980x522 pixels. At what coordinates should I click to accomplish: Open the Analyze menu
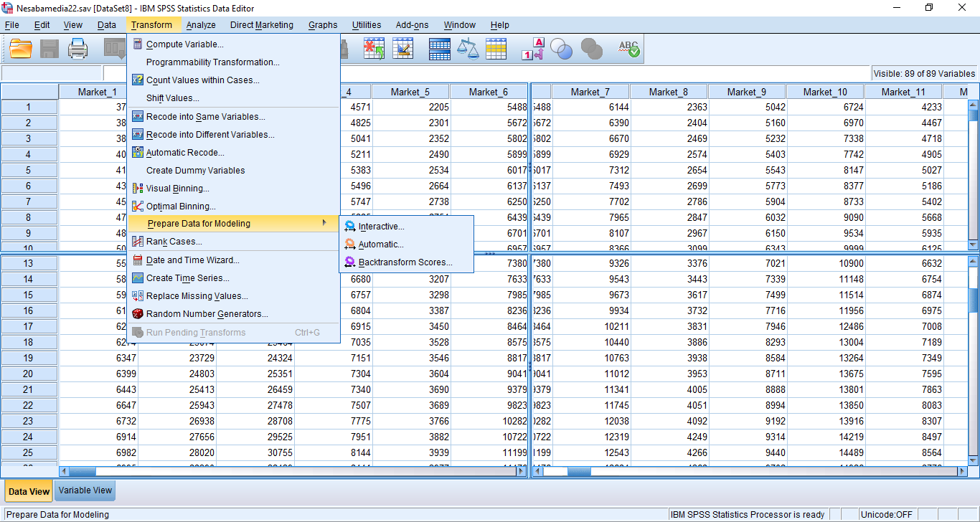[201, 25]
